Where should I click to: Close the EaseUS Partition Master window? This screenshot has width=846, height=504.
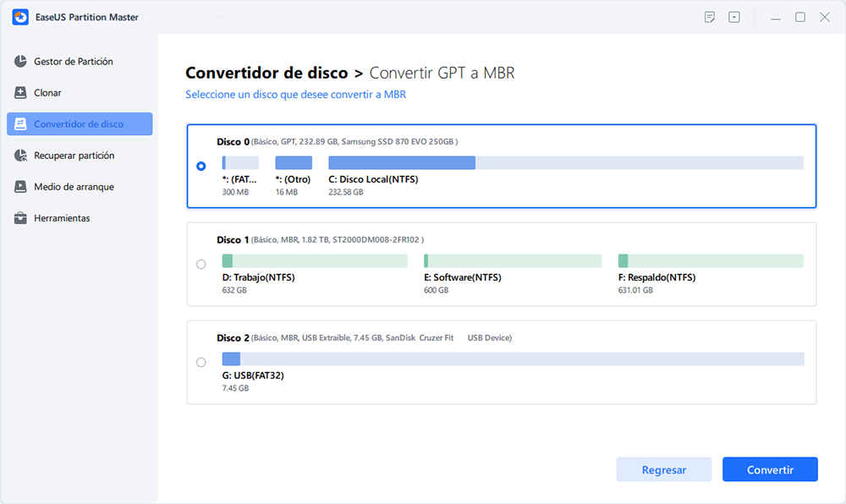coord(825,17)
